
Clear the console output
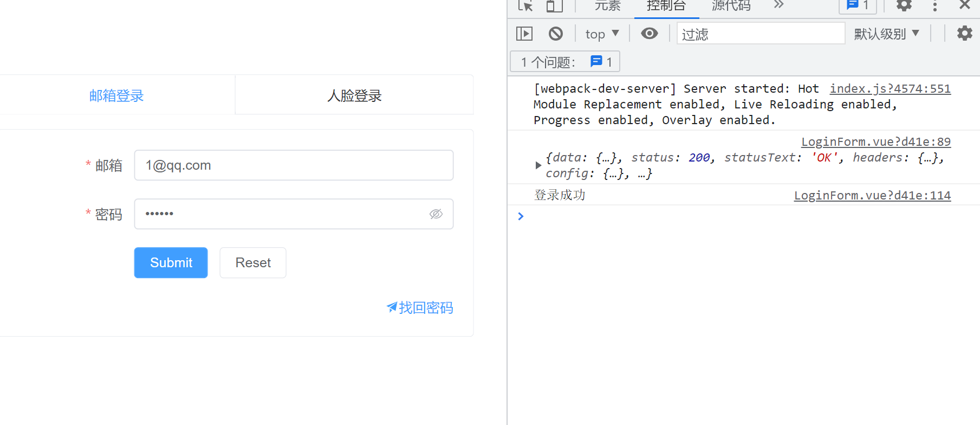coord(555,34)
